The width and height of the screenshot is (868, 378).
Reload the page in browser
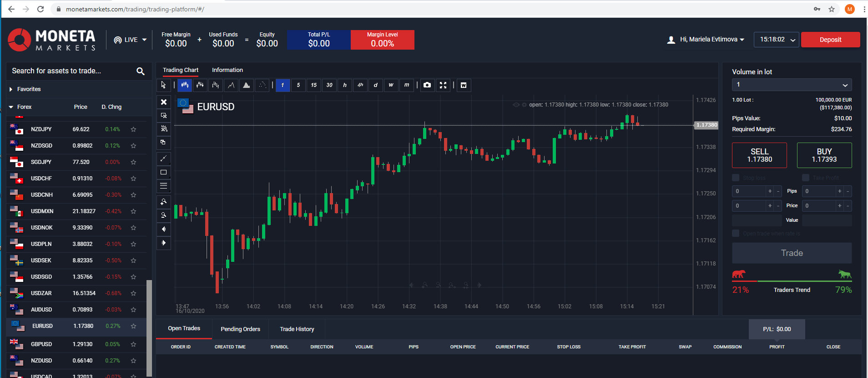40,9
